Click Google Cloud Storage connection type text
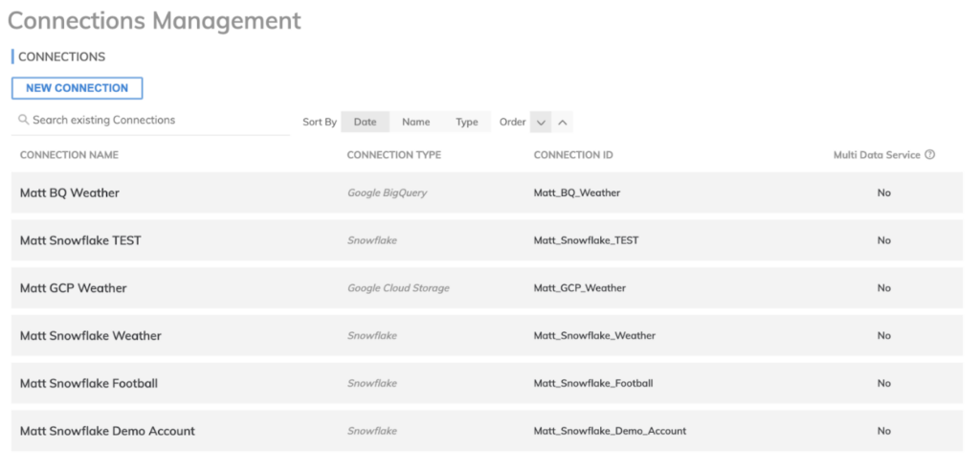The height and width of the screenshot is (474, 980). [x=398, y=288]
